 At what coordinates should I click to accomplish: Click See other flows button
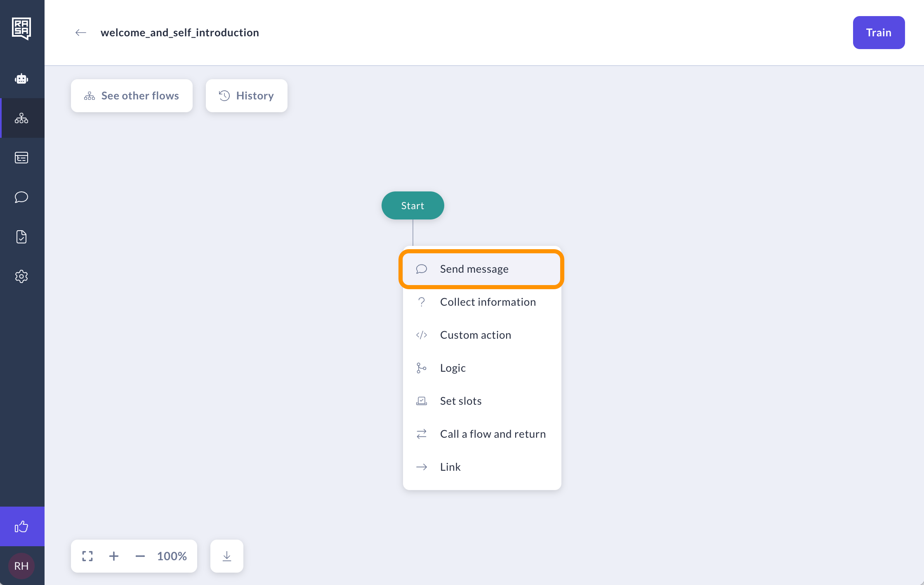pos(132,96)
